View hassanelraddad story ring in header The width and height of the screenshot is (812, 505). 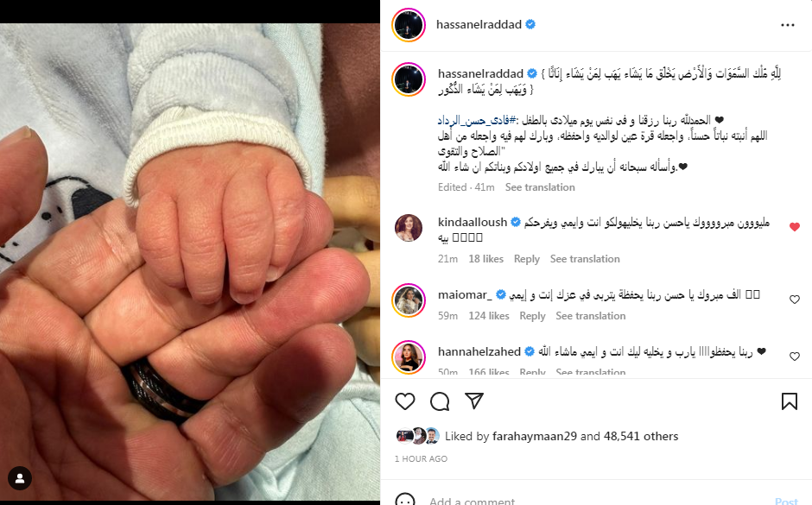[409, 25]
